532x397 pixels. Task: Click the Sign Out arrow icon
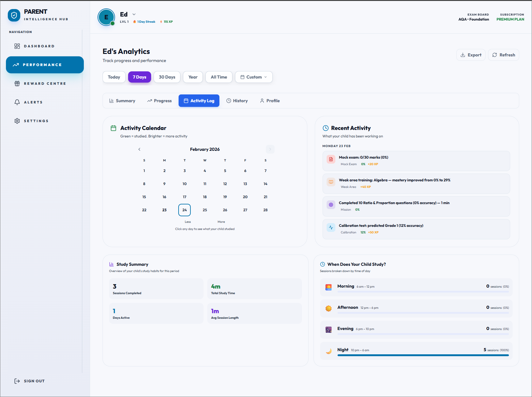[17, 381]
